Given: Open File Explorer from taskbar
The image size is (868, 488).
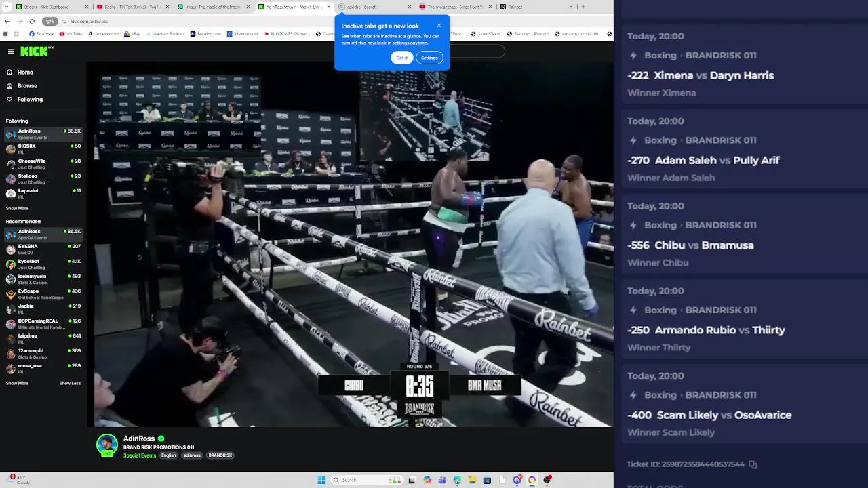Looking at the screenshot, I should point(472,480).
